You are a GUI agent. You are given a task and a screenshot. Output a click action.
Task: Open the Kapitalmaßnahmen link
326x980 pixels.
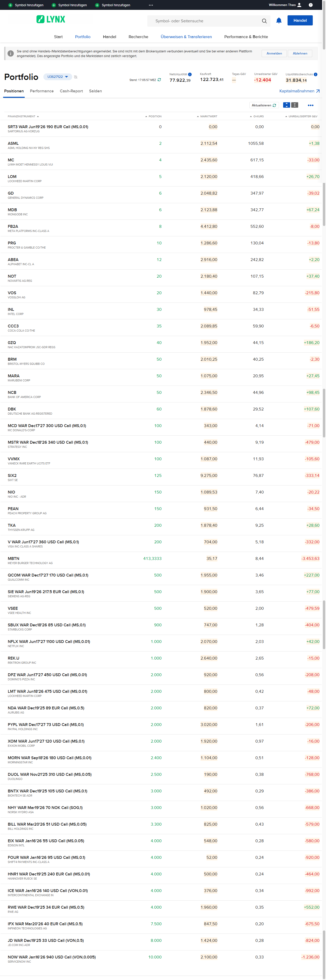click(299, 91)
